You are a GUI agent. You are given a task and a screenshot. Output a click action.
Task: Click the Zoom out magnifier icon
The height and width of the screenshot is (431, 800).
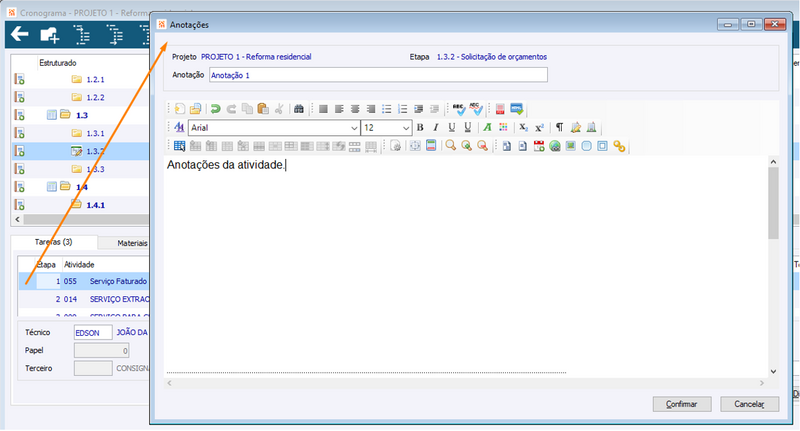click(x=482, y=146)
